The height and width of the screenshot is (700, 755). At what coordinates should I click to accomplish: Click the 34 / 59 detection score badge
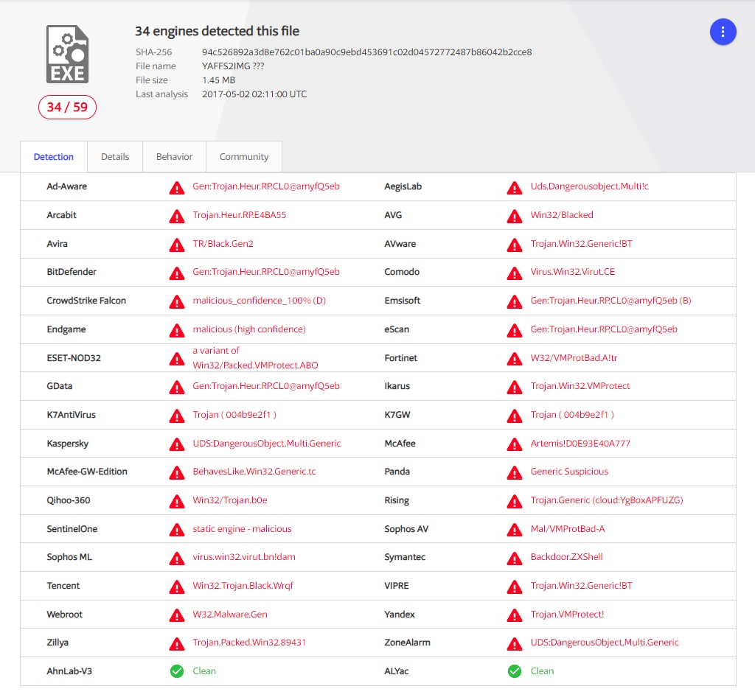click(67, 107)
